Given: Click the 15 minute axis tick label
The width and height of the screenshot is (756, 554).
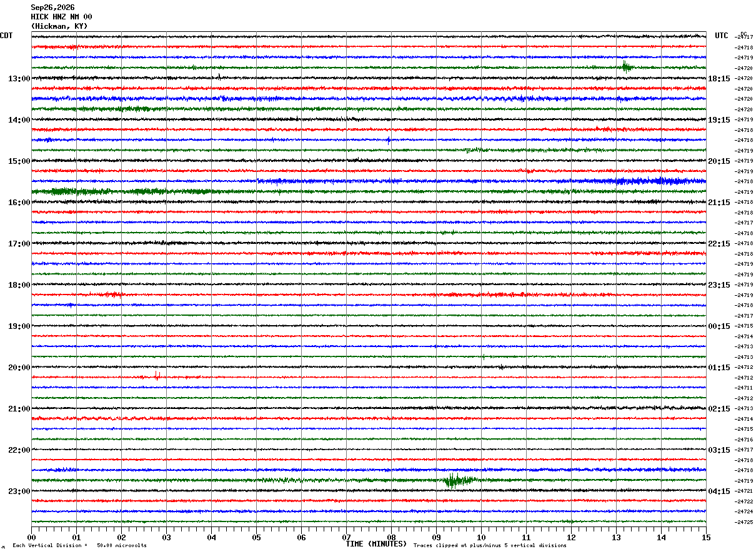Looking at the screenshot, I should coord(706,537).
